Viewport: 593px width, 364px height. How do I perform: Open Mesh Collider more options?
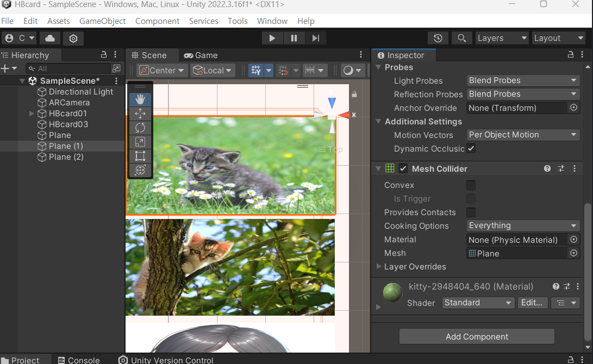click(x=575, y=168)
